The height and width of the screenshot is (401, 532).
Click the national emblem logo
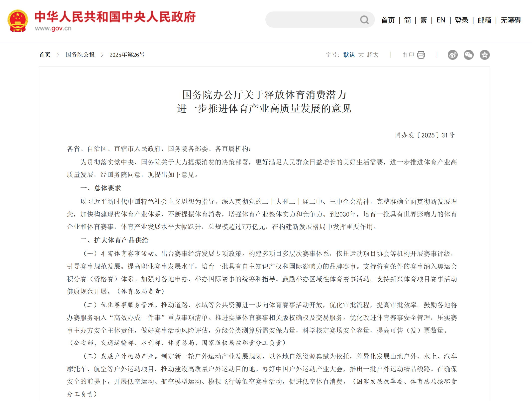coord(18,21)
